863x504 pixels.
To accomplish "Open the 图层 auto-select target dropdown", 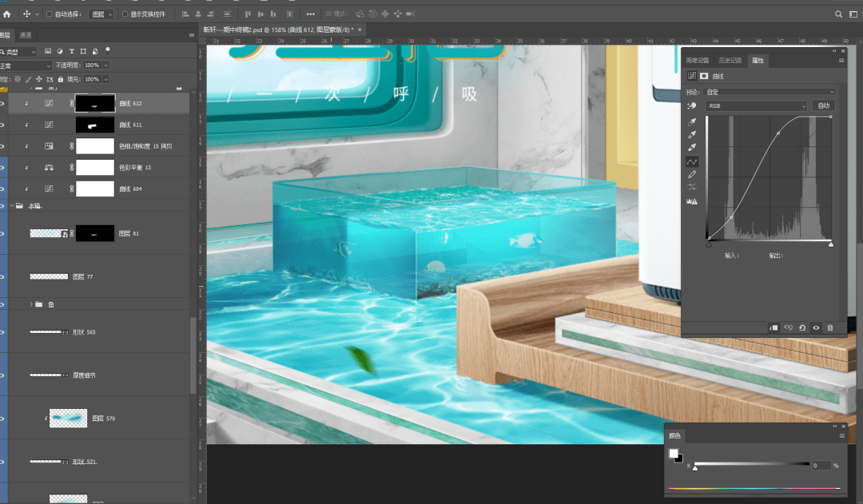I will pyautogui.click(x=101, y=14).
